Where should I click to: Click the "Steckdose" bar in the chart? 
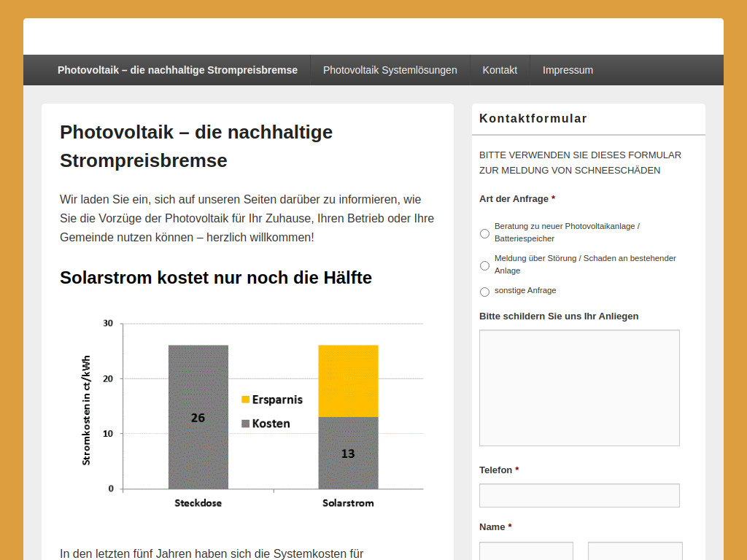coord(198,416)
